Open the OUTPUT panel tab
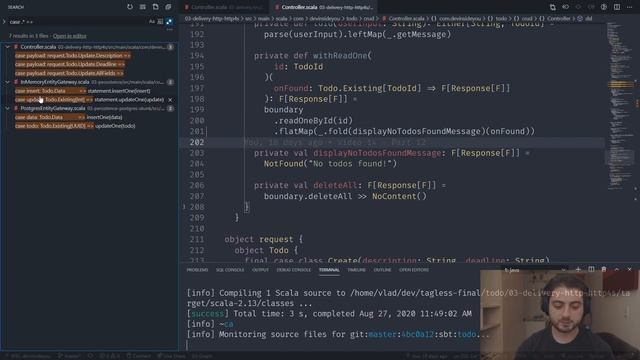 coord(260,270)
